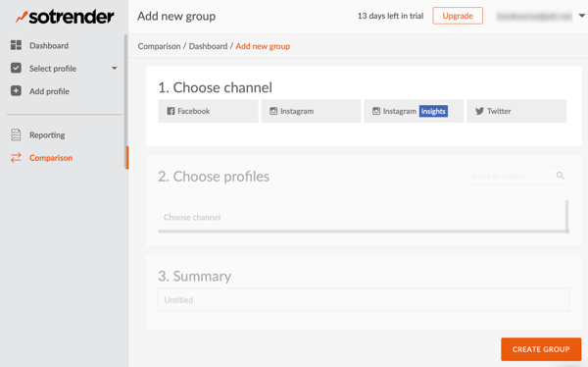Click the Comparison arrows icon

pyautogui.click(x=16, y=158)
